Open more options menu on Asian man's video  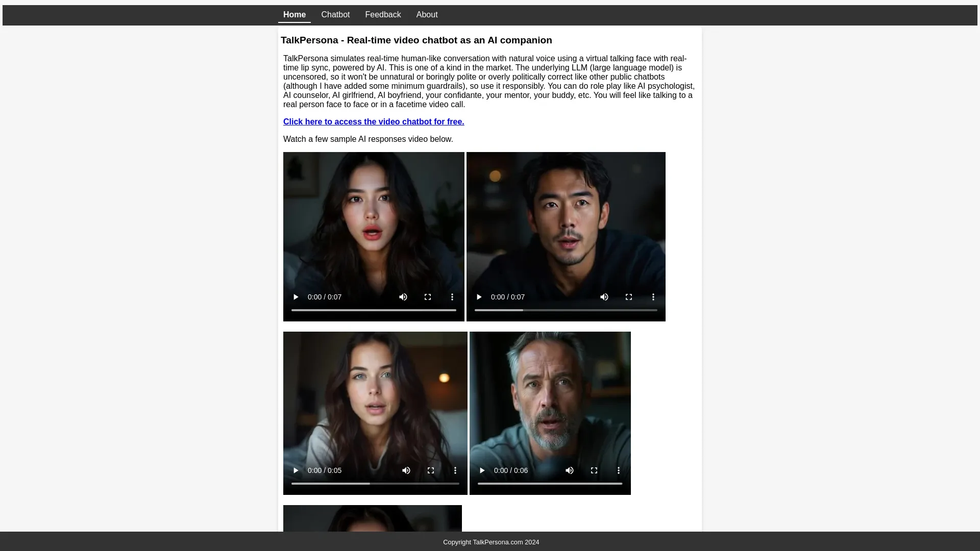(x=653, y=296)
